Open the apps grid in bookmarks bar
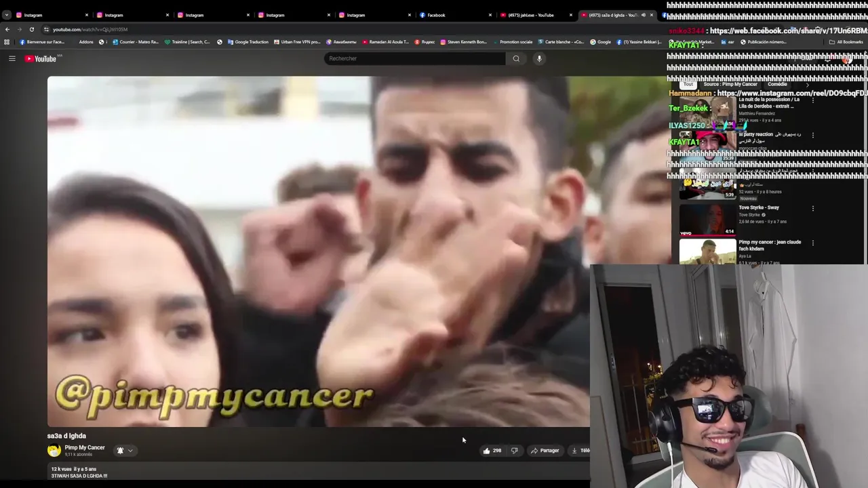Screen dimensions: 868x488 [x=7, y=42]
